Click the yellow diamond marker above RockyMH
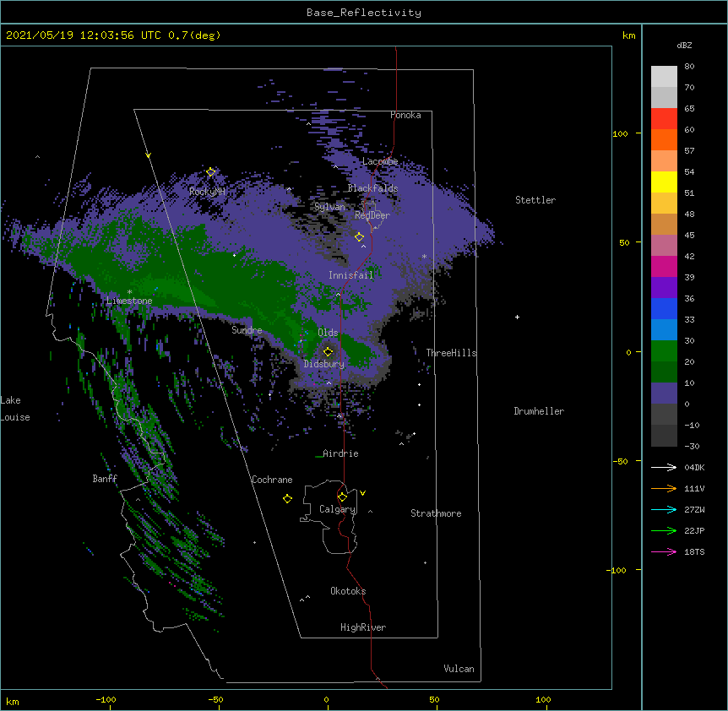The width and height of the screenshot is (728, 711). [211, 172]
